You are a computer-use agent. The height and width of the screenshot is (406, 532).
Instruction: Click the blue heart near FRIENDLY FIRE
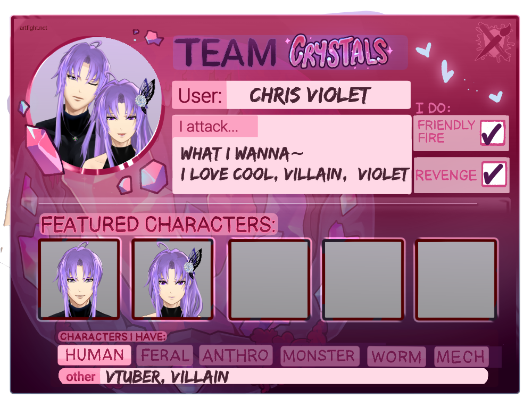(496, 96)
